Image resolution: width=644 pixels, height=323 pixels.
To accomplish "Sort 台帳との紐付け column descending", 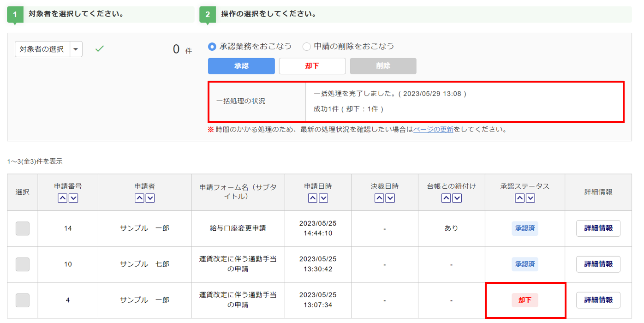I will [x=457, y=198].
